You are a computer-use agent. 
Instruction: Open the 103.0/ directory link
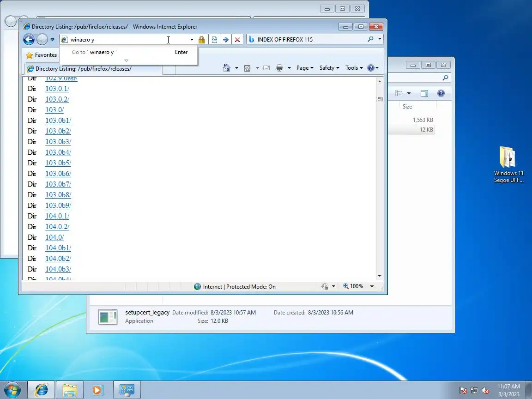[x=54, y=110]
